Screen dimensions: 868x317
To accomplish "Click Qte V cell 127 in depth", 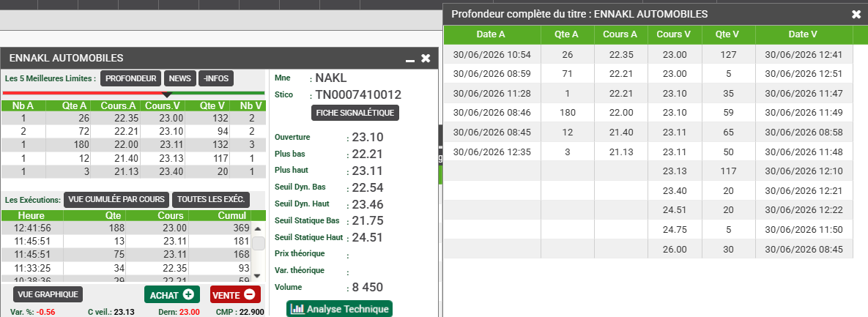I will click(x=727, y=54).
